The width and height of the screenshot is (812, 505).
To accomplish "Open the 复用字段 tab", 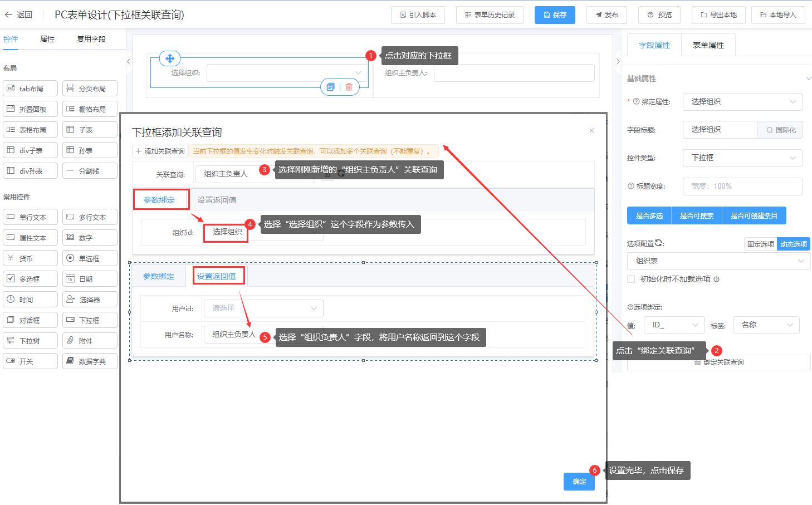I will point(91,39).
